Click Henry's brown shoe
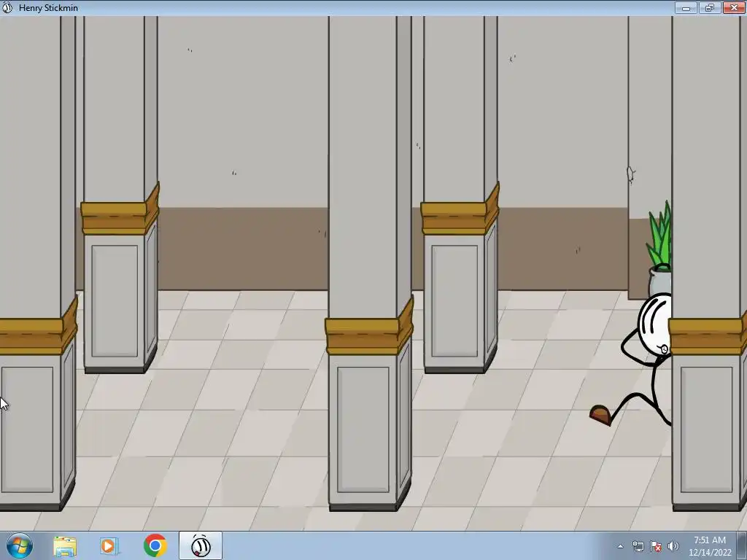The height and width of the screenshot is (560, 747). 601,415
